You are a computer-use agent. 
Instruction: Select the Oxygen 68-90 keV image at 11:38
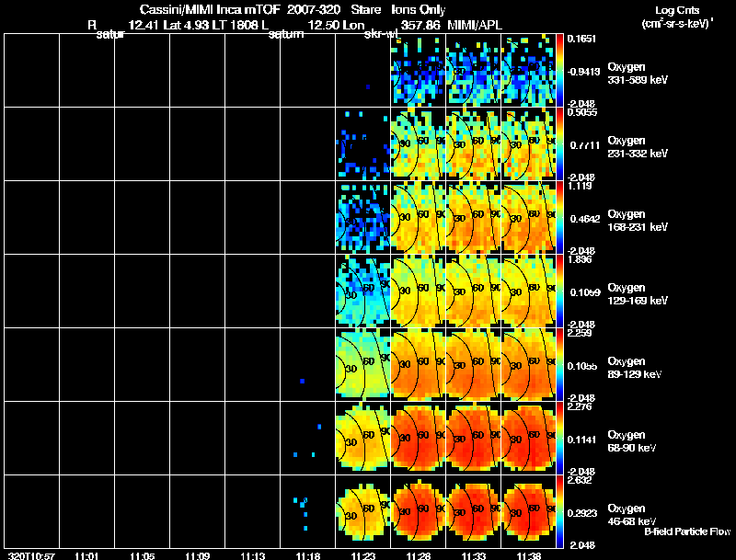pos(528,438)
